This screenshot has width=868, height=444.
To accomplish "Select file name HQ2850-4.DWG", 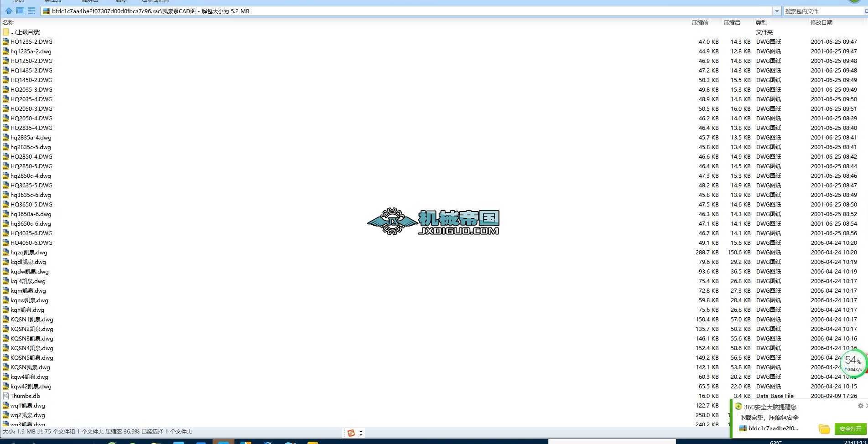I will (x=31, y=156).
